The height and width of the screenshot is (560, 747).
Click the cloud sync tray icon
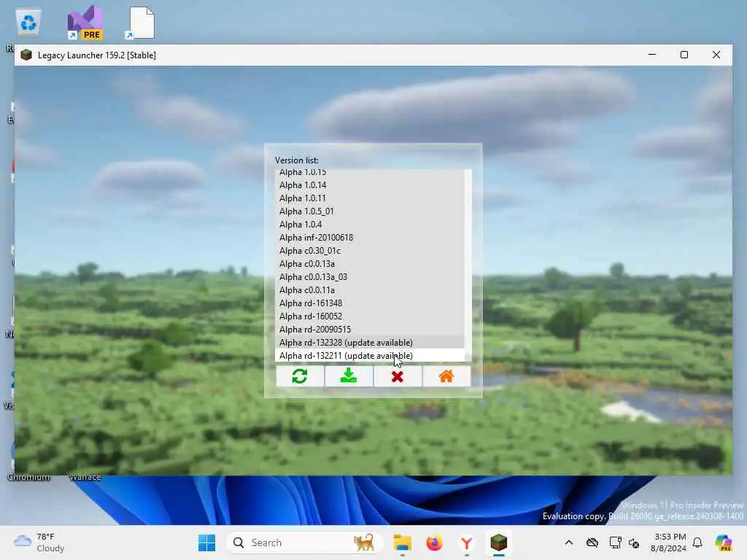pyautogui.click(x=592, y=542)
